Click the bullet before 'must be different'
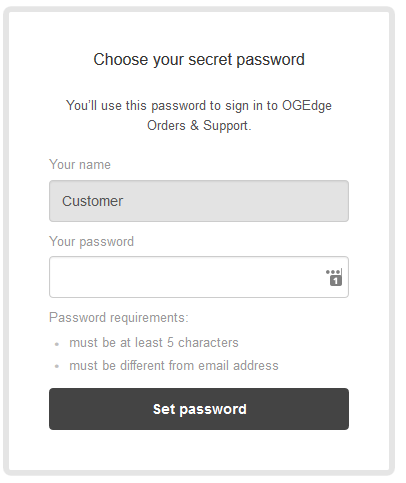 click(57, 366)
